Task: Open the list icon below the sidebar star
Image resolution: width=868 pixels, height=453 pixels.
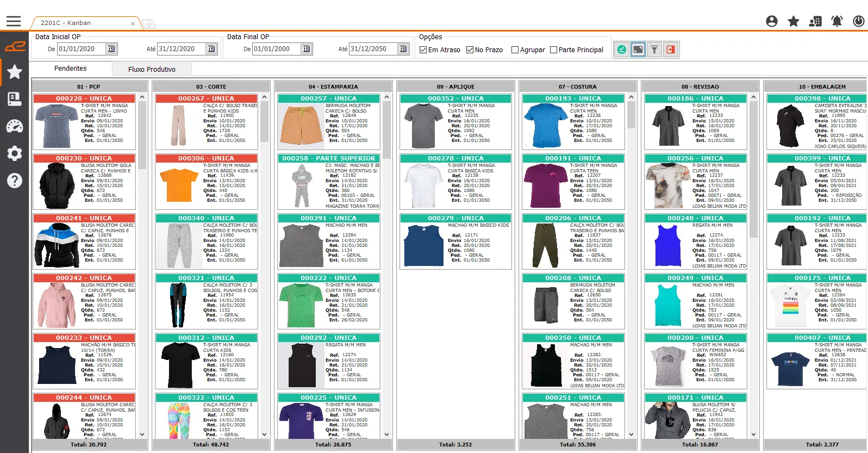Action: [15, 99]
